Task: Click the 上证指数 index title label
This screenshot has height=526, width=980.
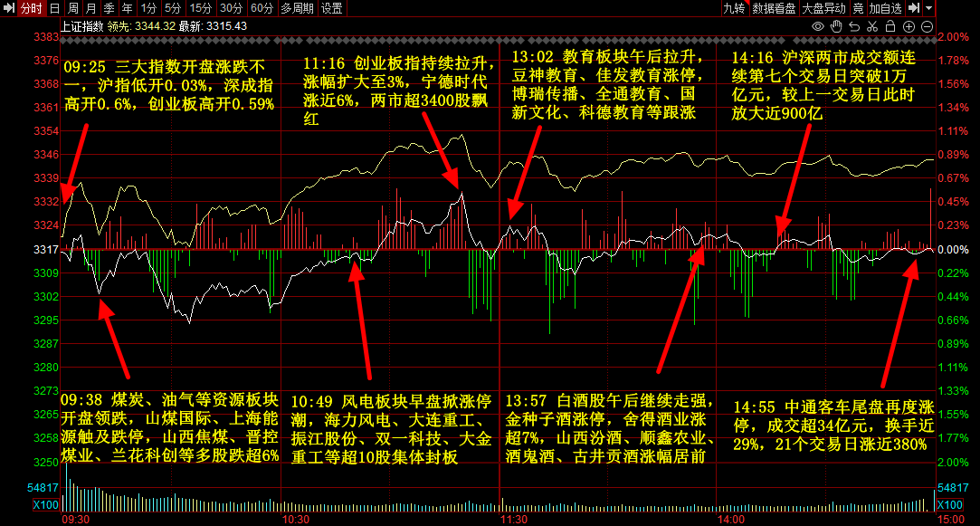Action: pos(82,25)
